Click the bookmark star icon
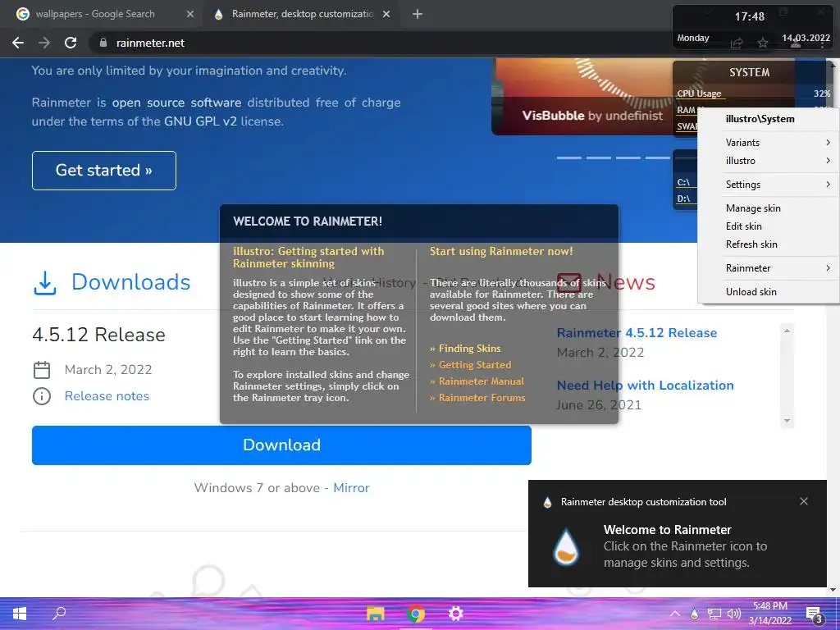The width and height of the screenshot is (840, 630). pyautogui.click(x=763, y=43)
